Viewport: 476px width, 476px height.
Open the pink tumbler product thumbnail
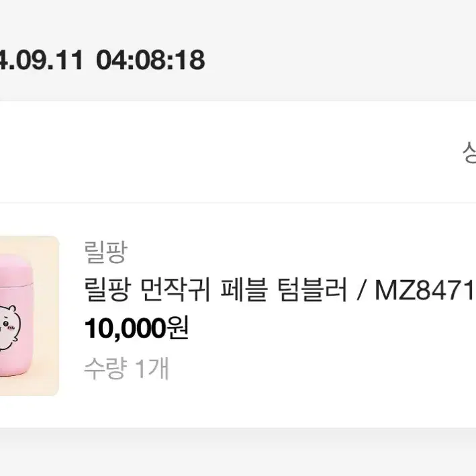click(29, 316)
